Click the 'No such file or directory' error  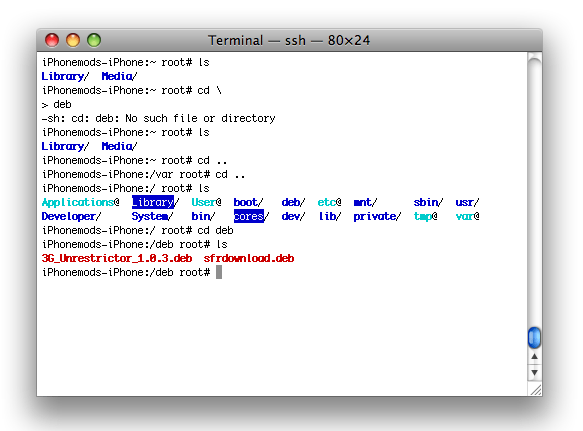point(200,118)
